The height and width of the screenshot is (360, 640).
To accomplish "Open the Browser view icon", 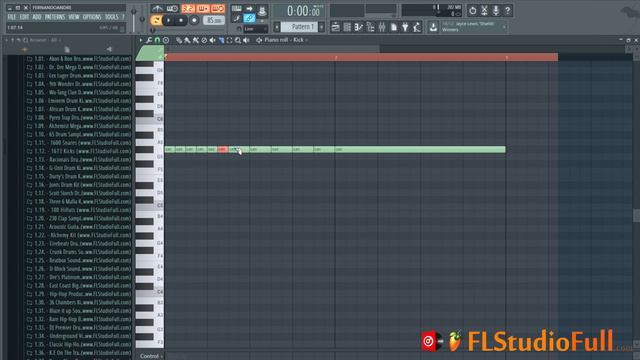I will (371, 27).
